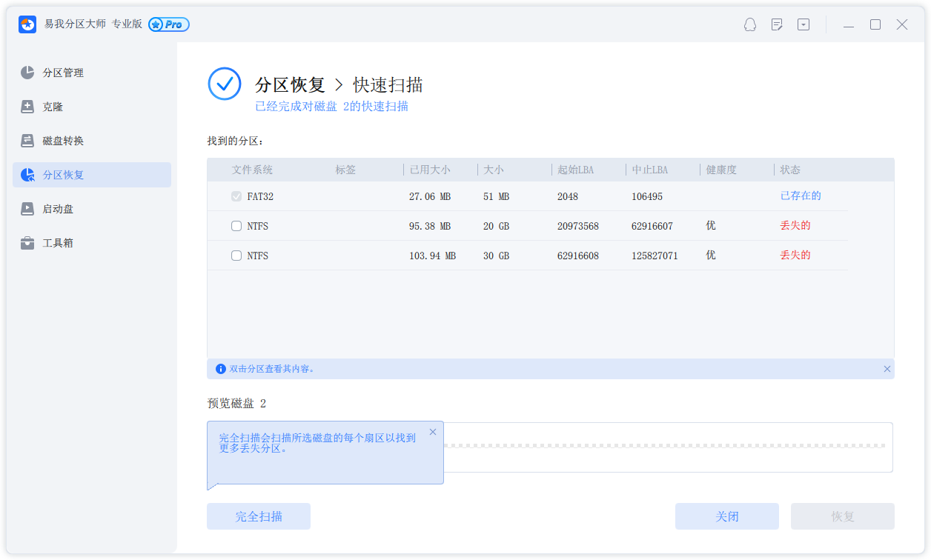The width and height of the screenshot is (931, 560).
Task: Click the Pro badge next to app title
Action: (169, 24)
